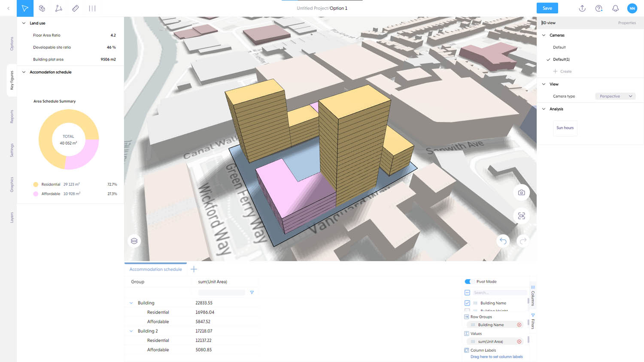644x362 pixels.
Task: Click the help question mark icon
Action: click(x=599, y=8)
